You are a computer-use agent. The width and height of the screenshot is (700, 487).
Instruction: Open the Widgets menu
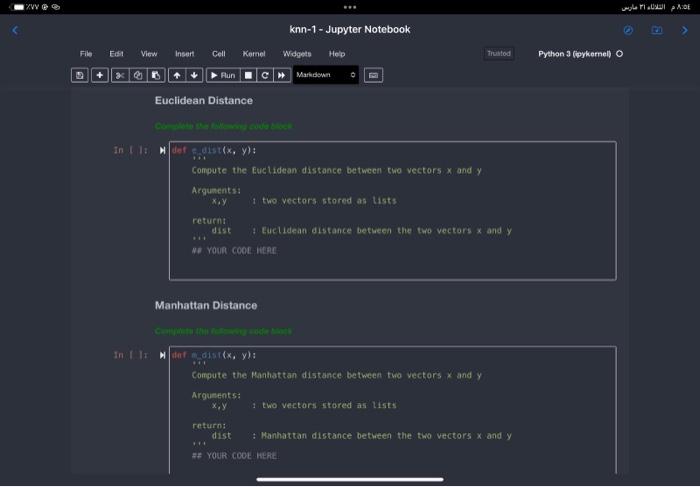click(x=297, y=54)
